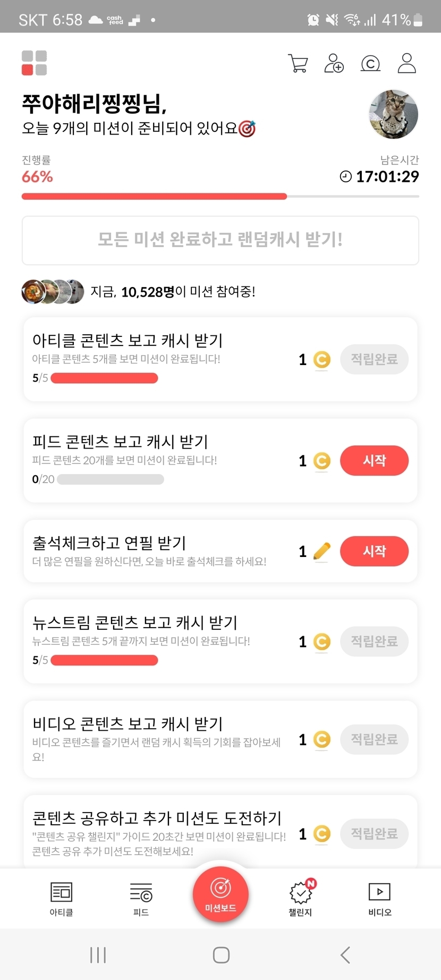The height and width of the screenshot is (980, 441).
Task: Start the attendance check mission
Action: coord(374,551)
